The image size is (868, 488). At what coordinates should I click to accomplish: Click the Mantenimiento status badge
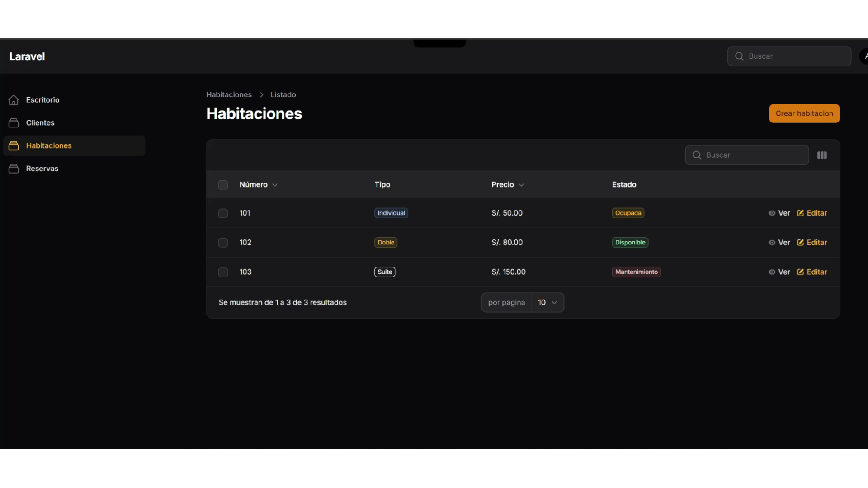636,272
